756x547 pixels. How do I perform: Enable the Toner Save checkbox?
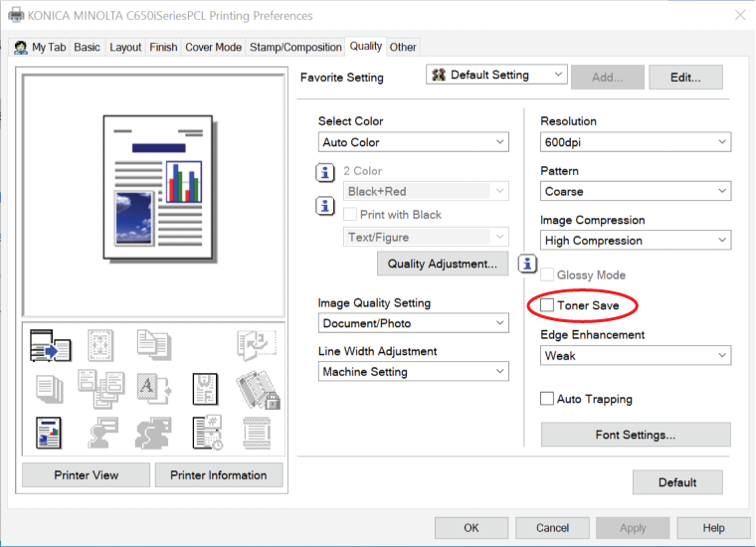coord(547,305)
